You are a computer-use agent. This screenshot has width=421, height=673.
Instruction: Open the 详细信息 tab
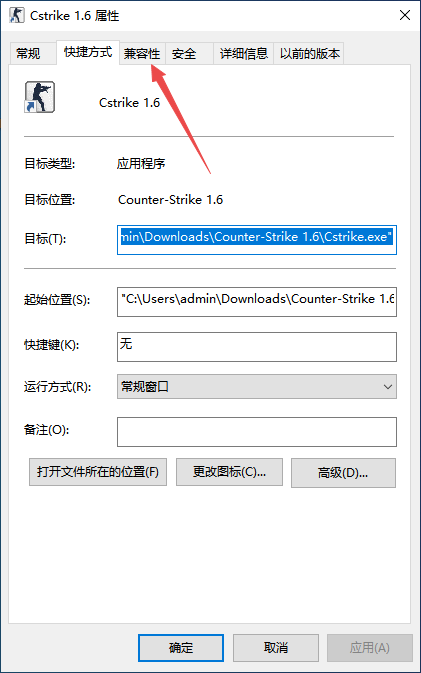coord(243,54)
